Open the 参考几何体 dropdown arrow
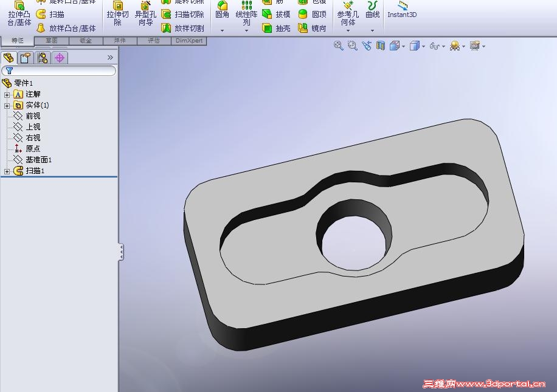 point(348,31)
